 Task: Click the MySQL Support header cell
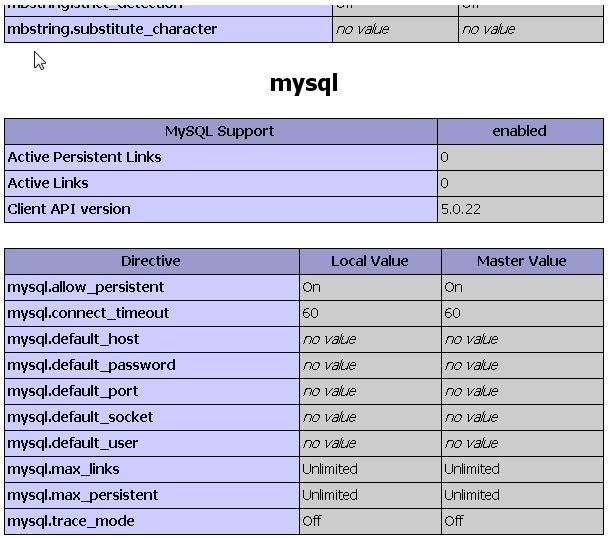(x=220, y=131)
